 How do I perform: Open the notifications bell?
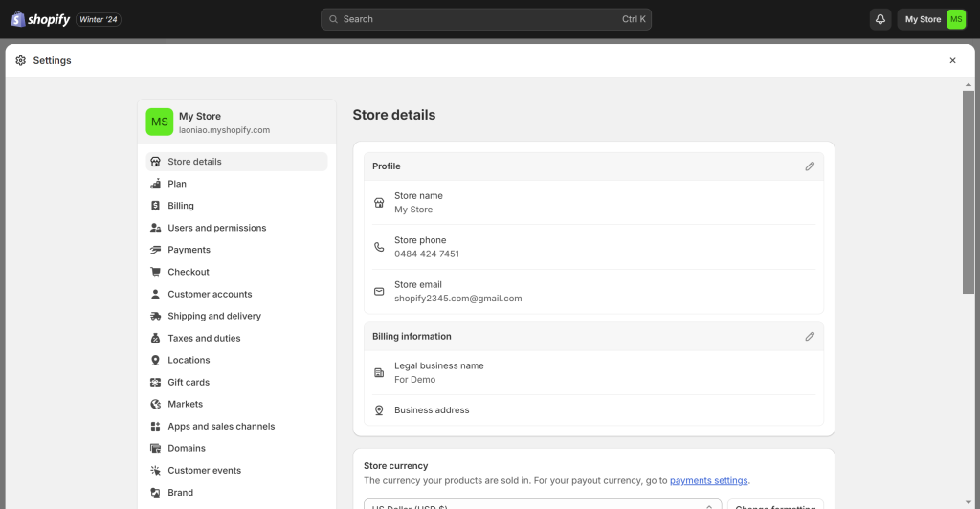880,19
